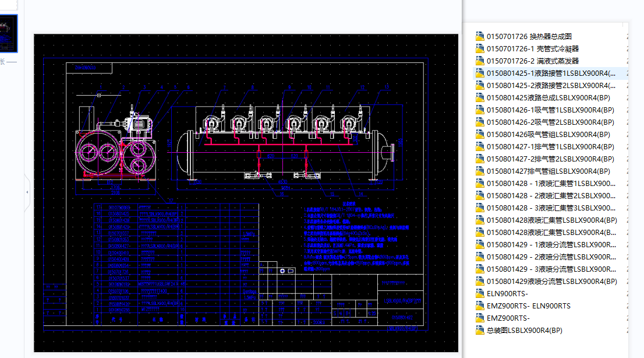
Task: Click the icon beside 0150801425-2液路接管2
Action: point(479,85)
